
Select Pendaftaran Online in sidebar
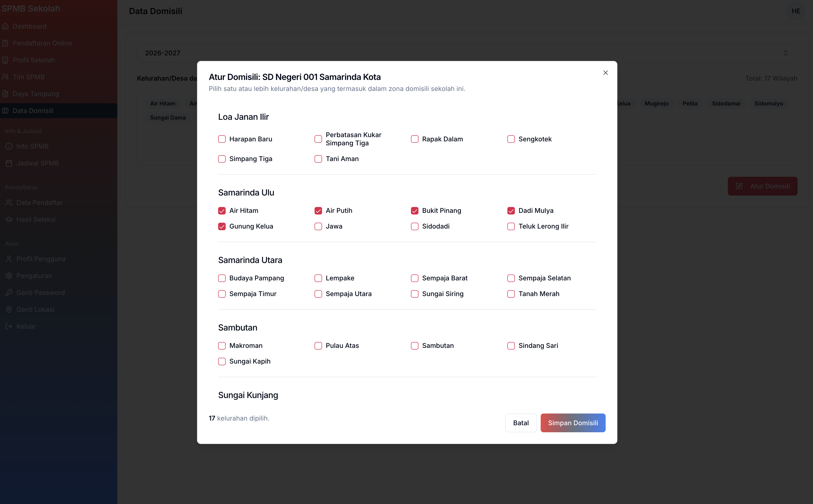42,43
